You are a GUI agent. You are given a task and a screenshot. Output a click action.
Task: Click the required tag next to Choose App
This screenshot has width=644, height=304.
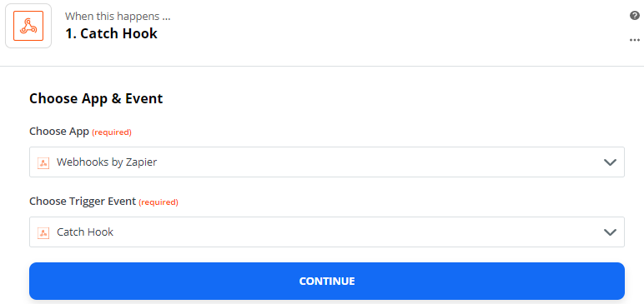coord(112,132)
